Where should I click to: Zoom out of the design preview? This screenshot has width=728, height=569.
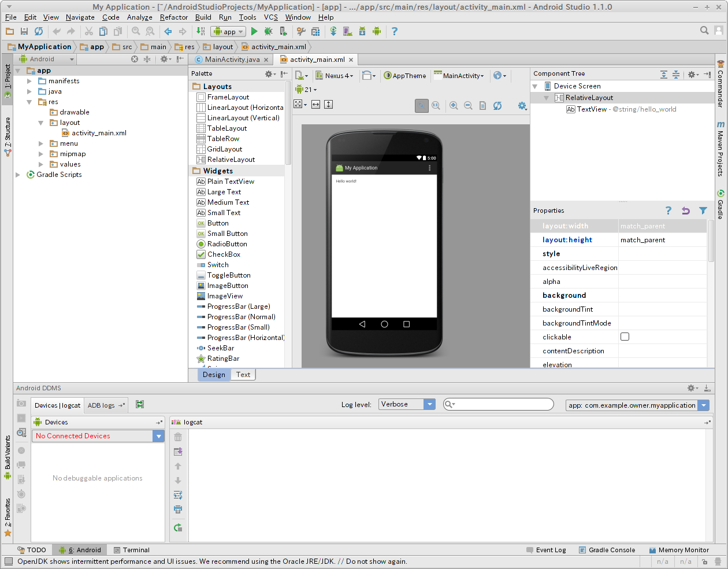468,105
